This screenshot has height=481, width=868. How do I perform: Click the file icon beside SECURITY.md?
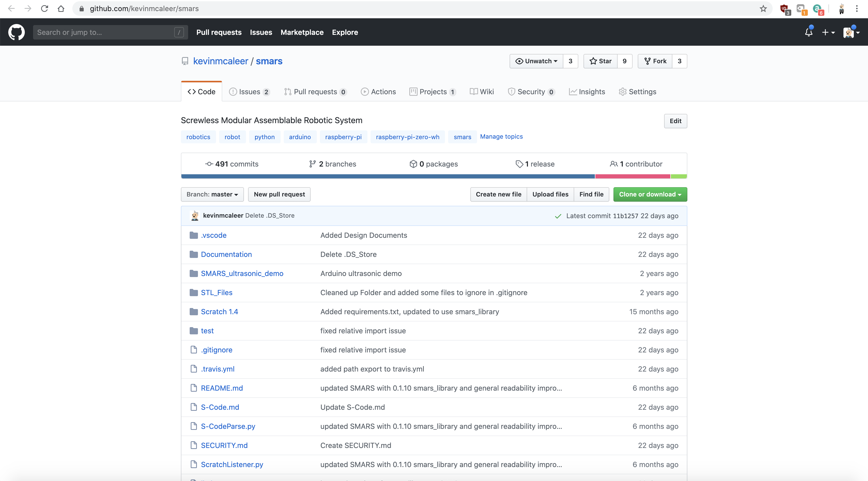tap(194, 445)
